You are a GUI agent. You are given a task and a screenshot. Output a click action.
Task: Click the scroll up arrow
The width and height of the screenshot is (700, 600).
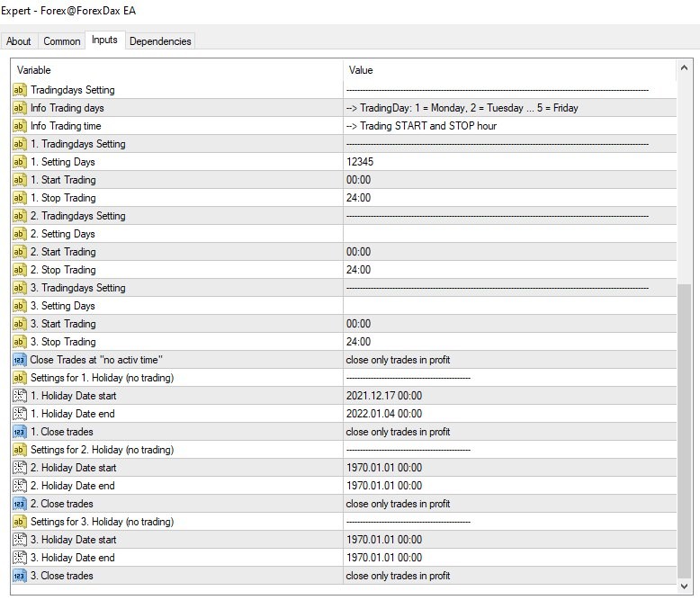click(x=684, y=68)
